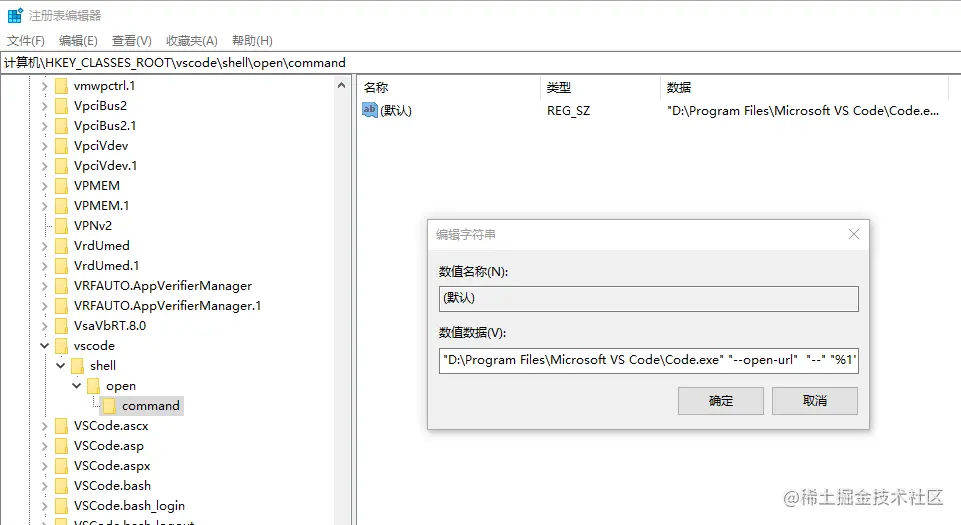Select the VPNv2 tree label
This screenshot has width=961, height=525.
(93, 226)
